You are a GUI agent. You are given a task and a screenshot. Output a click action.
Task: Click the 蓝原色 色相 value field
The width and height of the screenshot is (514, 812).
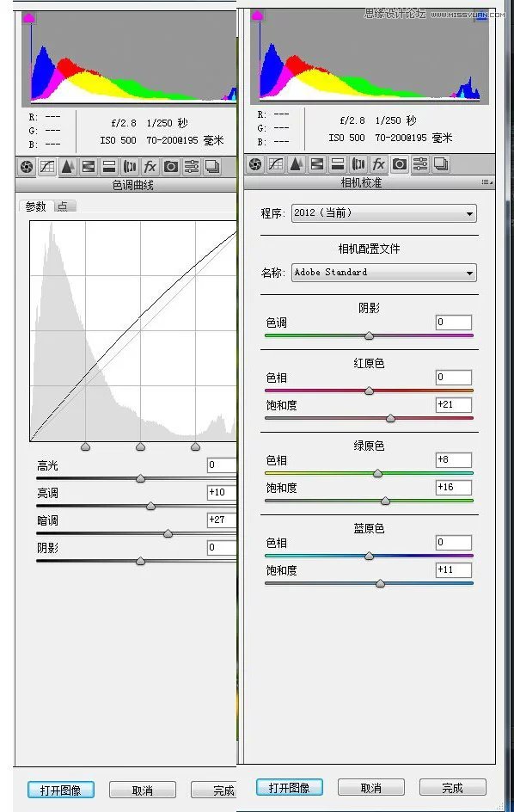pos(454,542)
